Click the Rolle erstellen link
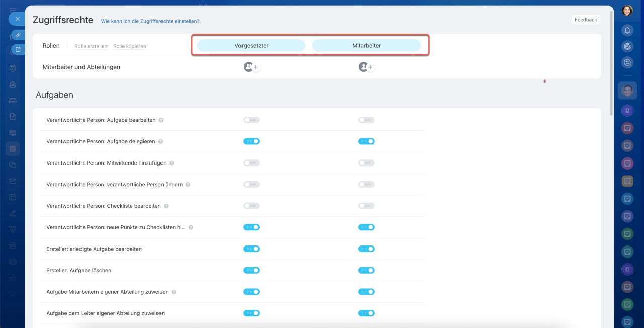 pos(91,46)
